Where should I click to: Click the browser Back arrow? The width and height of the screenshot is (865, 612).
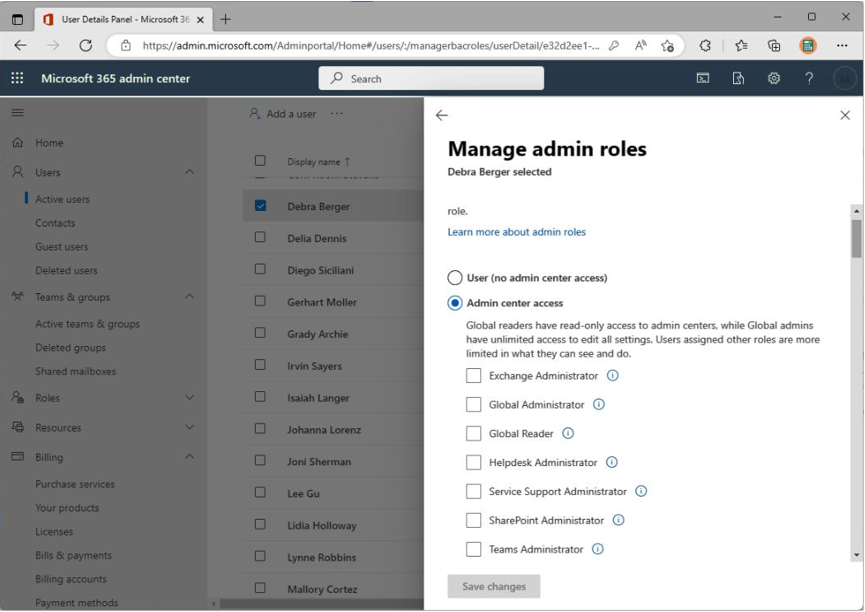pyautogui.click(x=20, y=45)
